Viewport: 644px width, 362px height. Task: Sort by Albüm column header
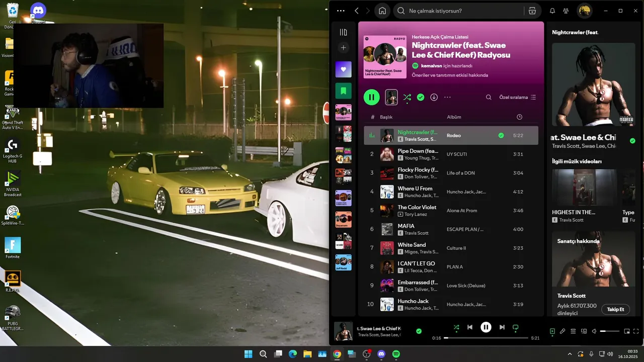[x=454, y=117]
